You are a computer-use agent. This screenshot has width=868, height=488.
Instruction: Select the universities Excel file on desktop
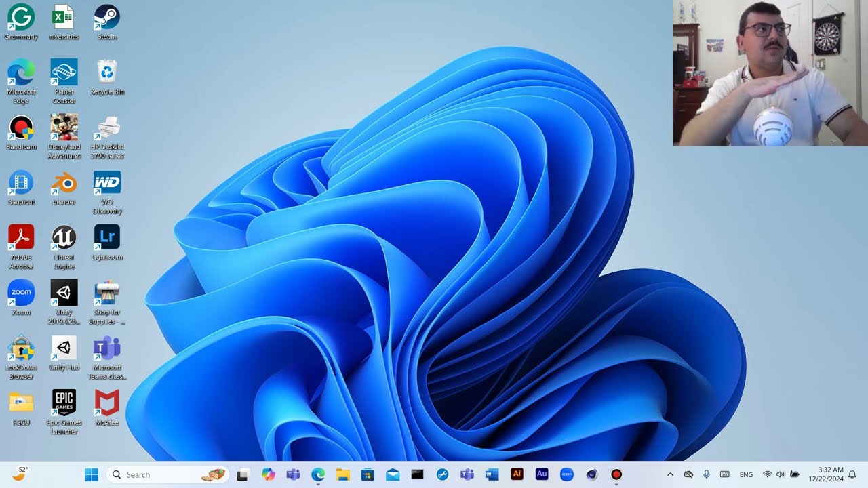64,22
